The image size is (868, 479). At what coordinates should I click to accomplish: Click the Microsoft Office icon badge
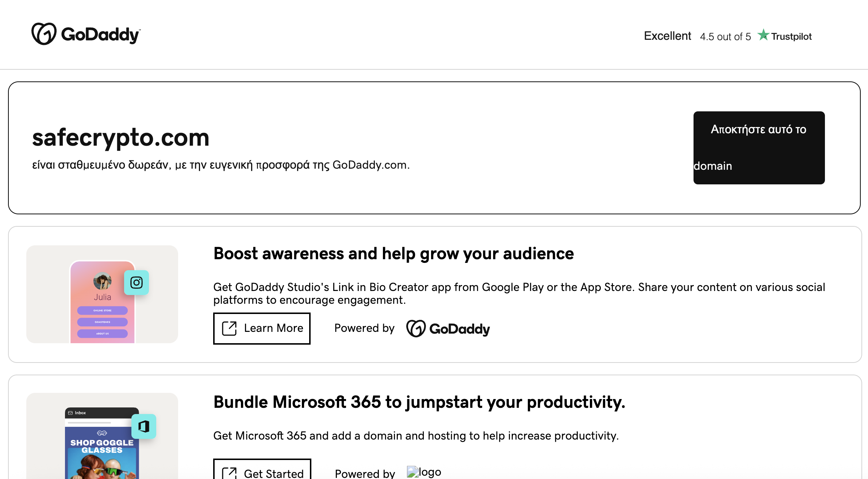[144, 426]
